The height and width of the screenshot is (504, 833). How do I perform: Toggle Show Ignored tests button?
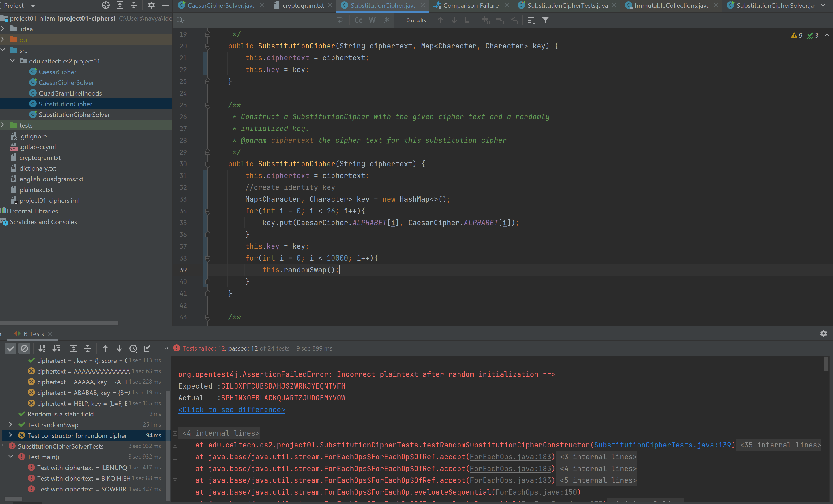(x=24, y=348)
